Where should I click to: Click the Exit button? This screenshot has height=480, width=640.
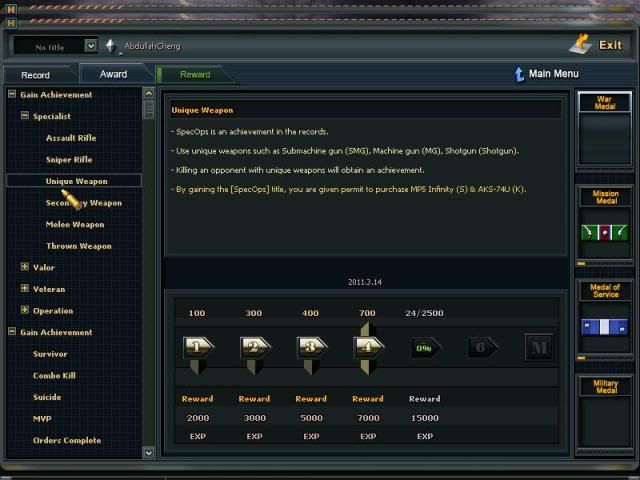click(x=597, y=45)
